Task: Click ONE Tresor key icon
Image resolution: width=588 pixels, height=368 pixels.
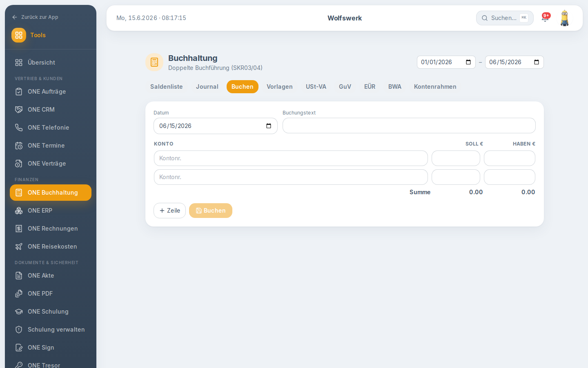Action: (19, 365)
